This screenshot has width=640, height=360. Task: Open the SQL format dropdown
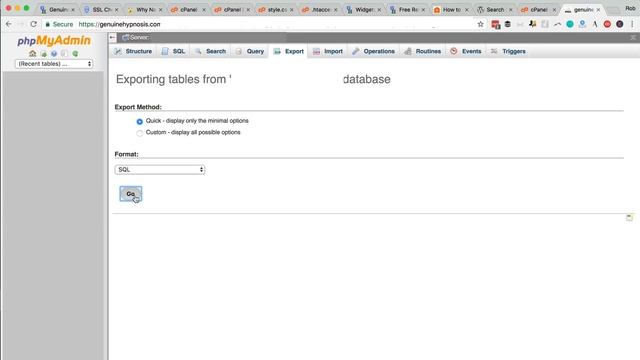[x=160, y=169]
